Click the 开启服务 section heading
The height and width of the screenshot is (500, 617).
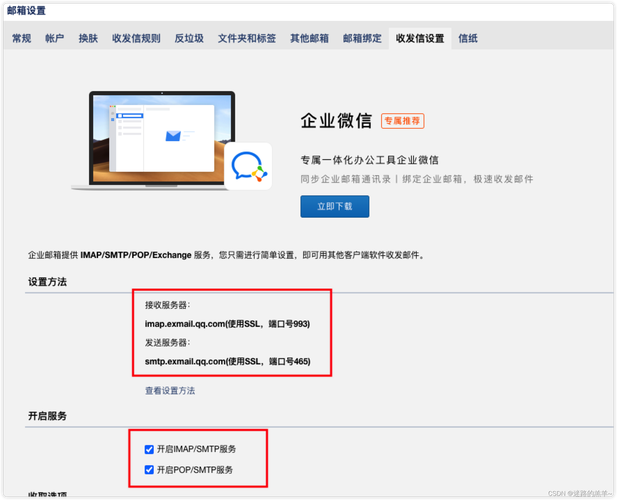coord(47,416)
